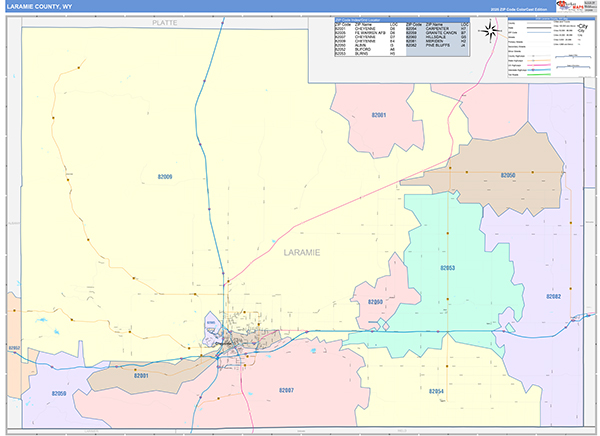This screenshot has height=436, width=600.
Task: Click the ZIP 82001 label west of Cheyenne
Action: (141, 376)
